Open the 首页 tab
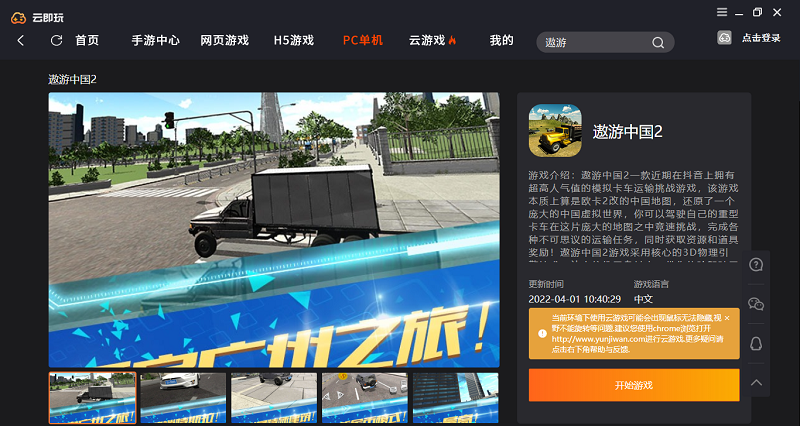 click(87, 41)
